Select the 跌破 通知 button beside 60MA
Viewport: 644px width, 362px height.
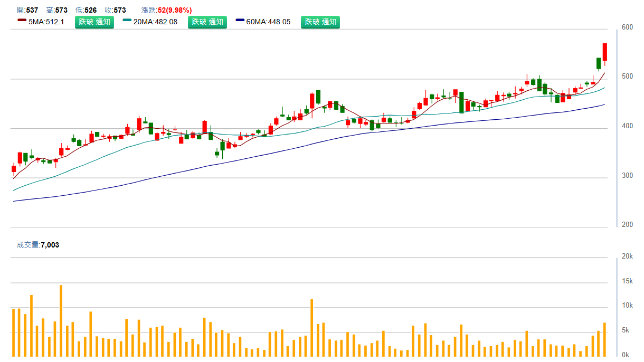[x=320, y=22]
